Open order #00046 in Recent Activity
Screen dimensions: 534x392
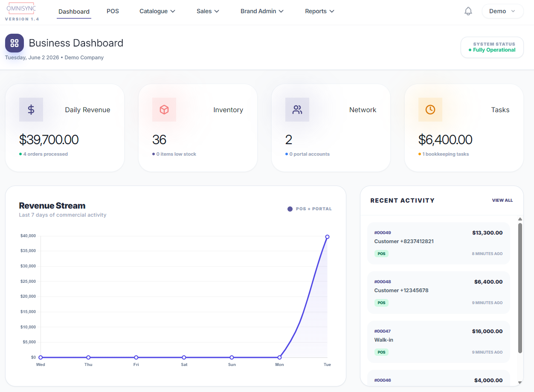tap(438, 378)
